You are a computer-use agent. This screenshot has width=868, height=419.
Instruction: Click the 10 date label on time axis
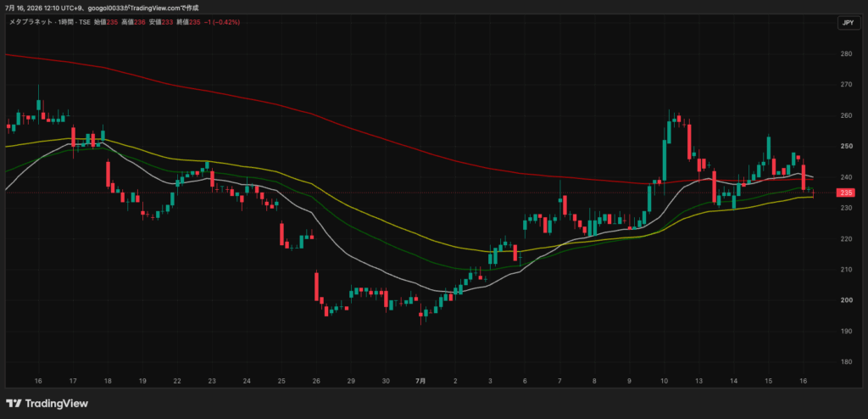tap(664, 382)
